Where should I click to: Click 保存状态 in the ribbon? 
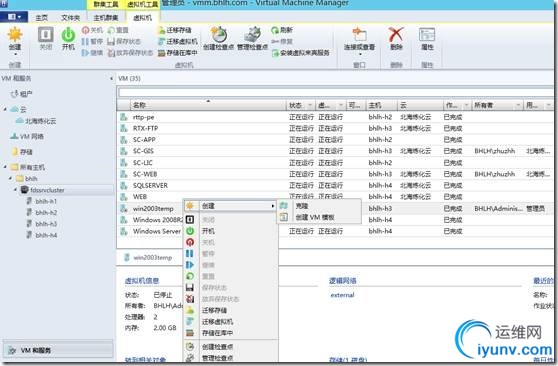click(x=124, y=42)
